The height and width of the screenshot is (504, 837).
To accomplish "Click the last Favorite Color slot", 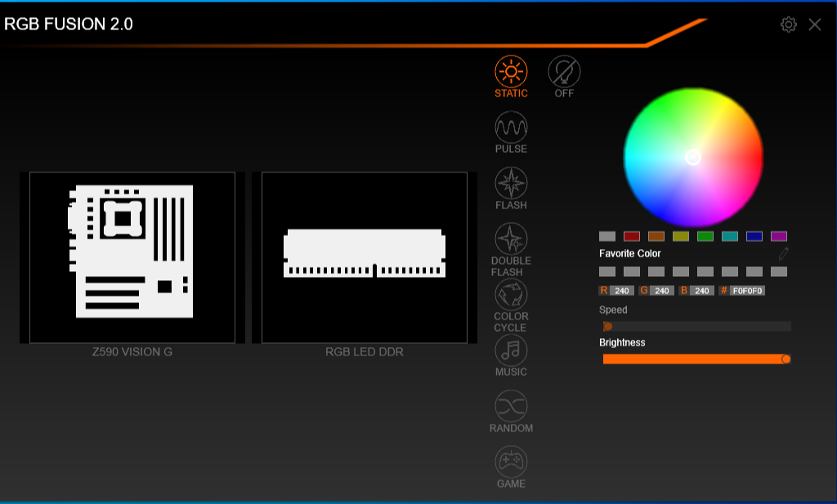I will [779, 271].
